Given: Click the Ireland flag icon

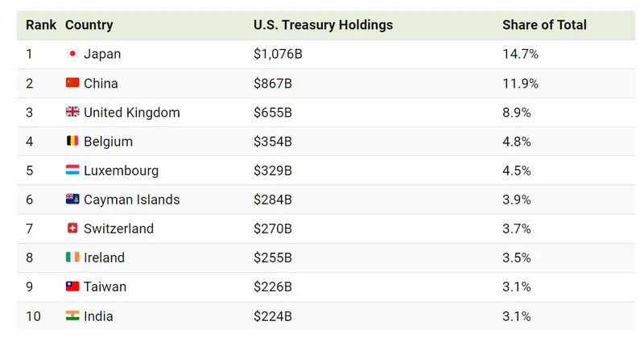Looking at the screenshot, I should click(x=72, y=258).
